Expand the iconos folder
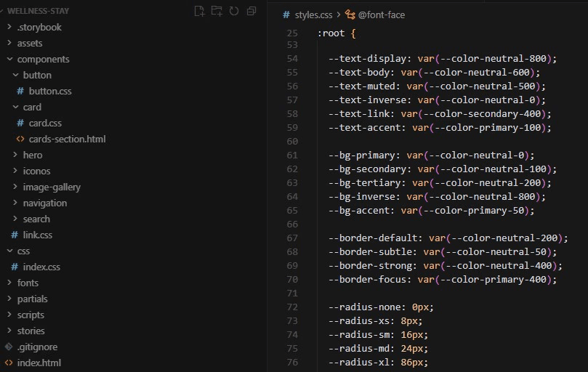Screen dimensions: 588x372 (15, 171)
